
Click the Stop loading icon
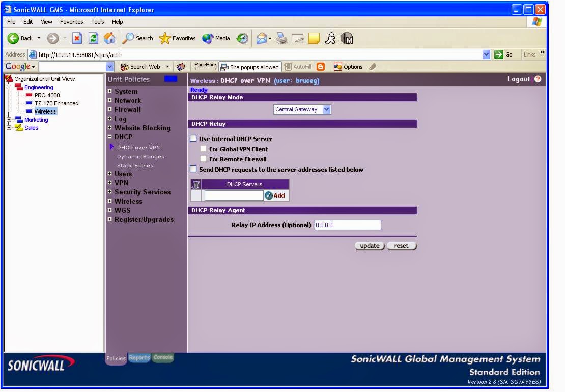pos(77,38)
